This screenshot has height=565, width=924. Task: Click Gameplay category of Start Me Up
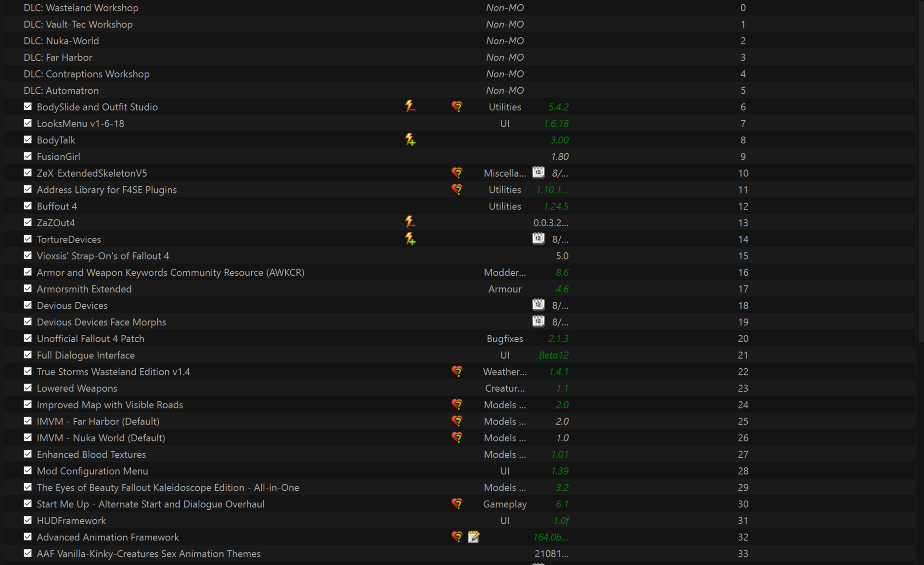click(x=505, y=504)
